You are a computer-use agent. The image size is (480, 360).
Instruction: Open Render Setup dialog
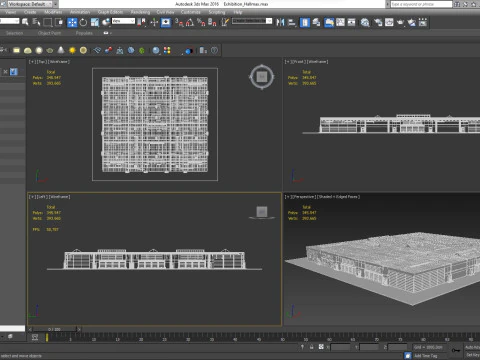(x=378, y=22)
